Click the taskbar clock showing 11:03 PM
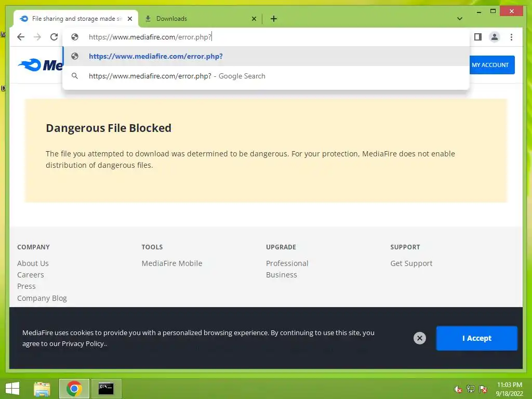 pyautogui.click(x=509, y=389)
